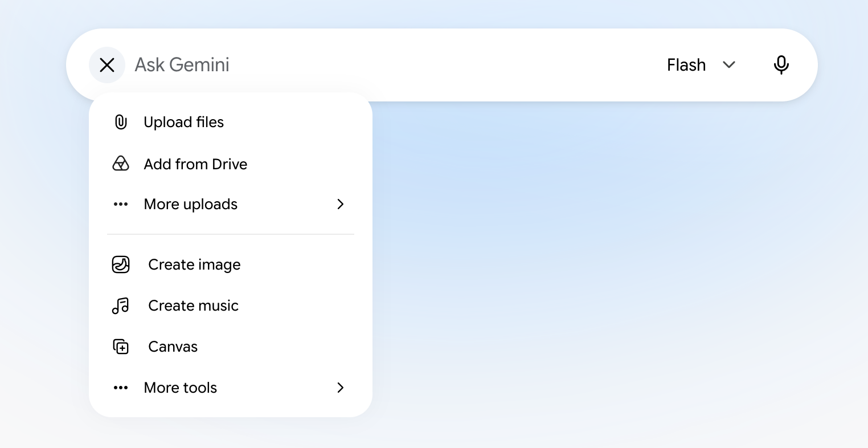Select the Upload files paperclip icon
The width and height of the screenshot is (868, 448).
point(121,122)
